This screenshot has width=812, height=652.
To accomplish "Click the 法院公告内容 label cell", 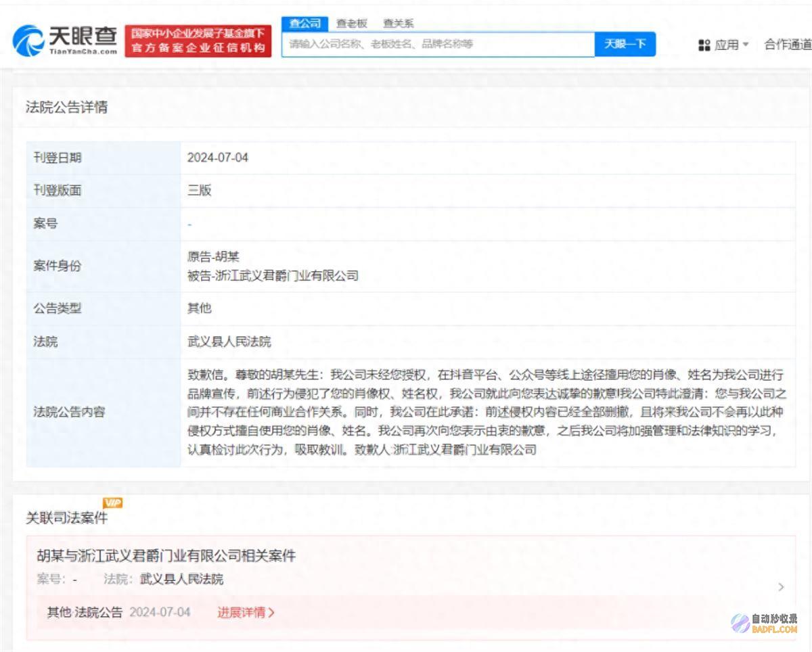I will point(104,412).
